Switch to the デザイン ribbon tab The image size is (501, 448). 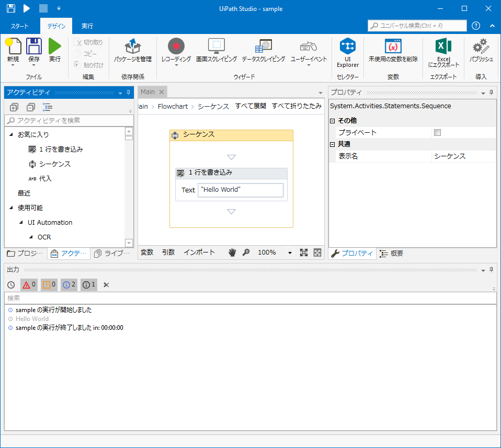click(56, 26)
